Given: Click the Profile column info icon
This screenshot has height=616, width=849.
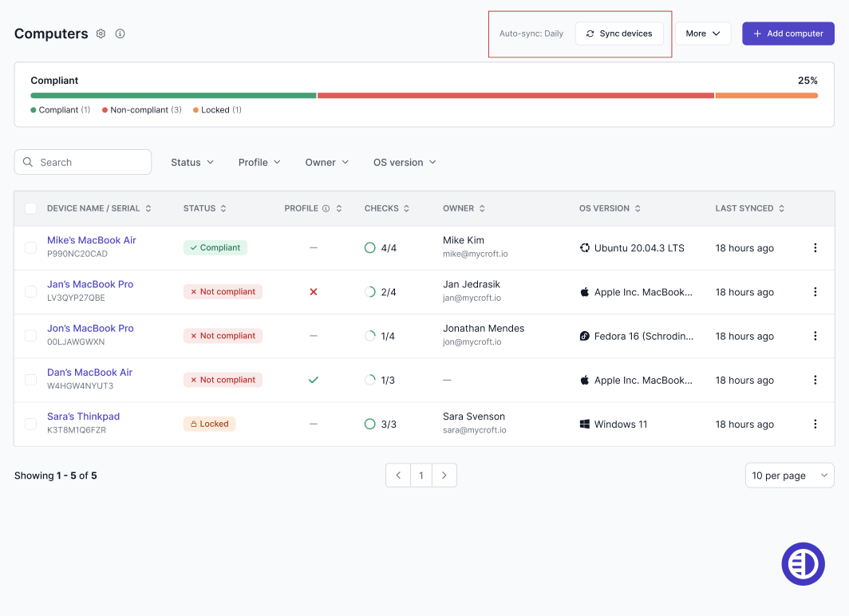Looking at the screenshot, I should tap(326, 208).
